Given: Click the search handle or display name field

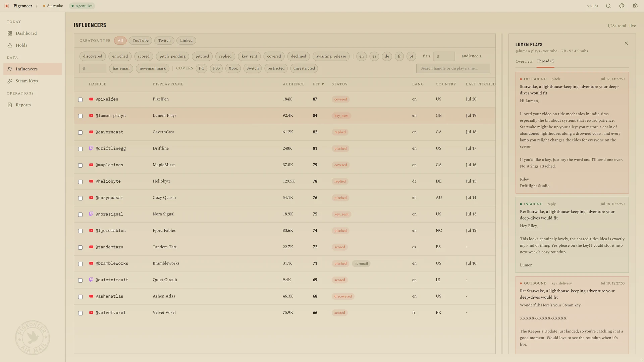Looking at the screenshot, I should (x=453, y=68).
